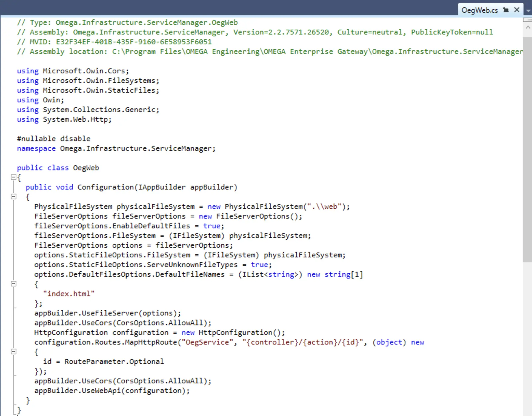
Task: Click the vertical scrollbar thumb
Action: 527,148
